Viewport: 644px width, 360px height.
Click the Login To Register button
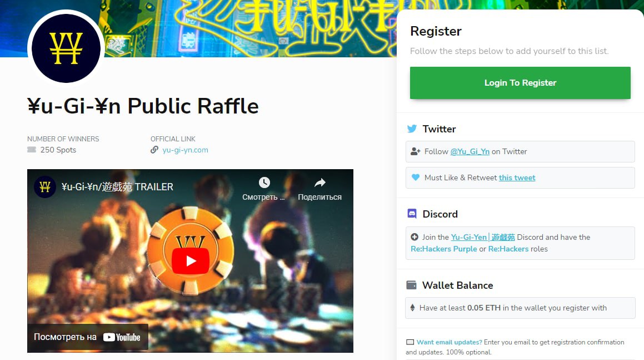(520, 83)
